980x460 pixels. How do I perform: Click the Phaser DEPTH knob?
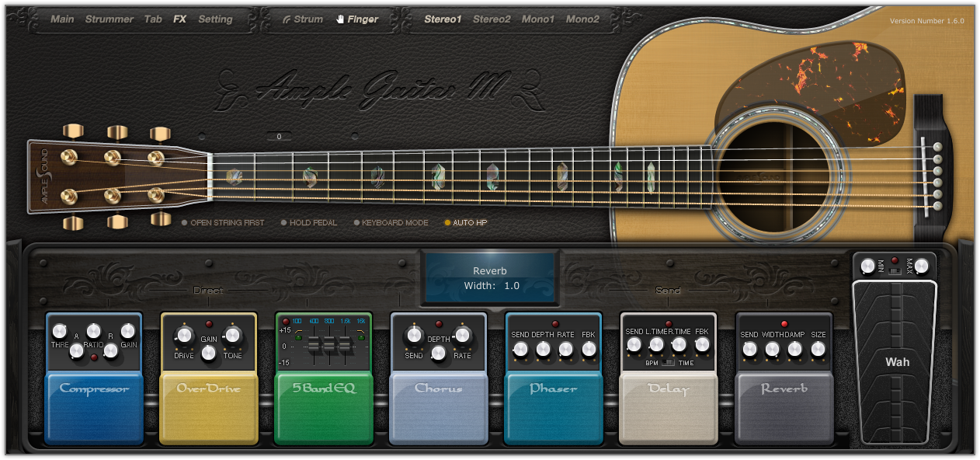[543, 350]
